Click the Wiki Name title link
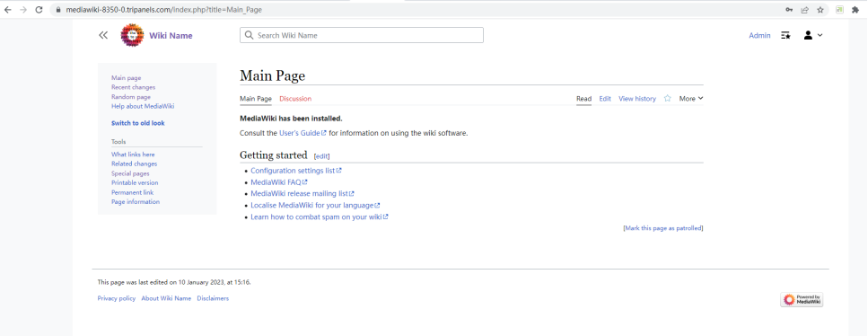Image resolution: width=868 pixels, height=336 pixels. coord(171,35)
